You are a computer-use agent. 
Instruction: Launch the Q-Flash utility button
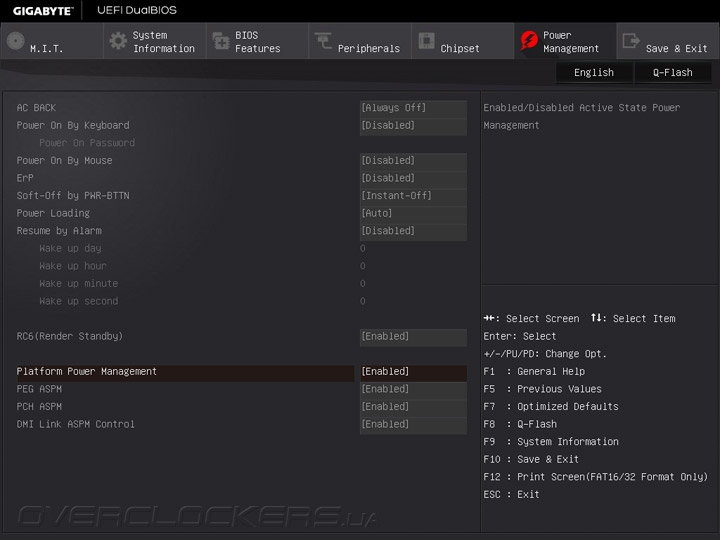[x=673, y=73]
